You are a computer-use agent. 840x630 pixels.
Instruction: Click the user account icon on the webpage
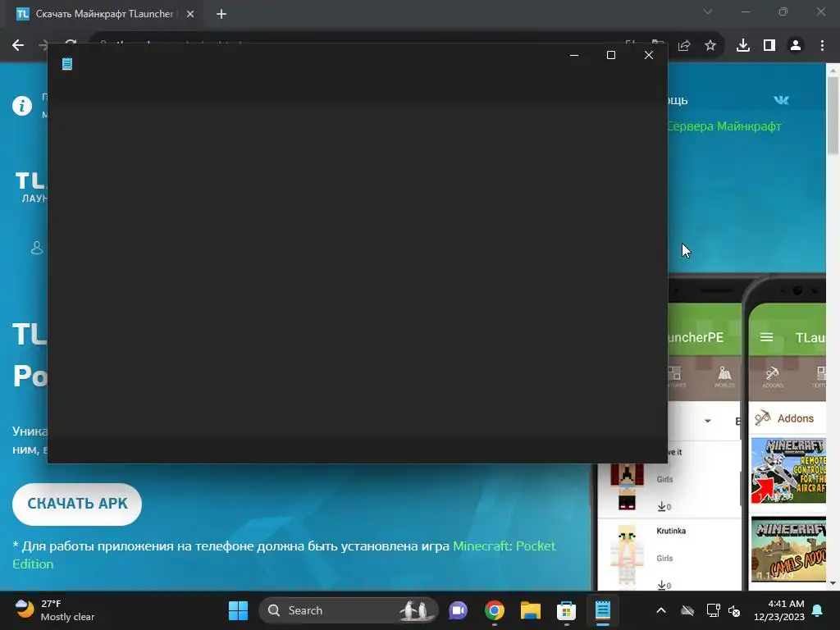click(36, 248)
